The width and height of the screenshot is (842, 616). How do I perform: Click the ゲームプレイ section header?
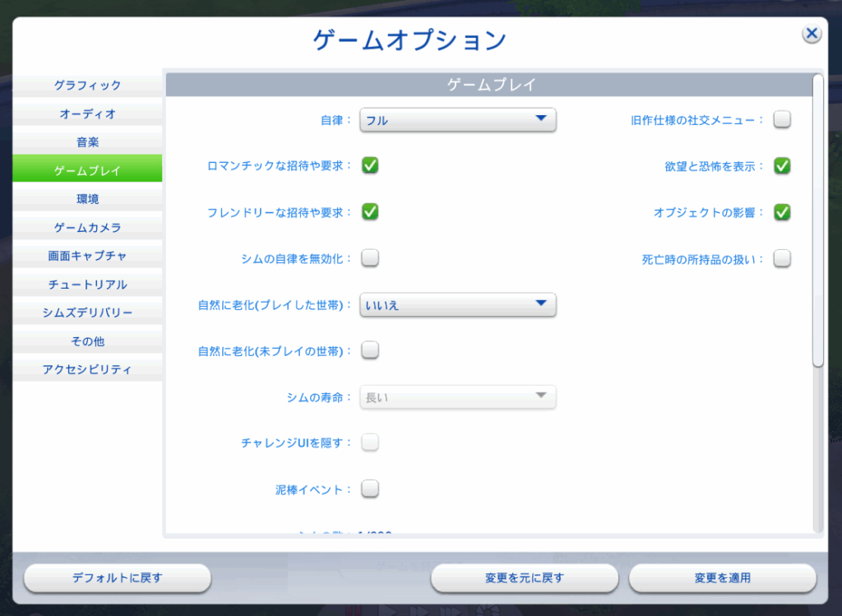pos(490,85)
